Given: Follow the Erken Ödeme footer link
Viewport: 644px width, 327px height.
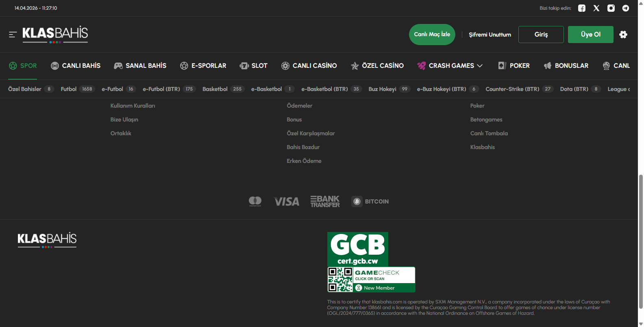Looking at the screenshot, I should [x=304, y=161].
